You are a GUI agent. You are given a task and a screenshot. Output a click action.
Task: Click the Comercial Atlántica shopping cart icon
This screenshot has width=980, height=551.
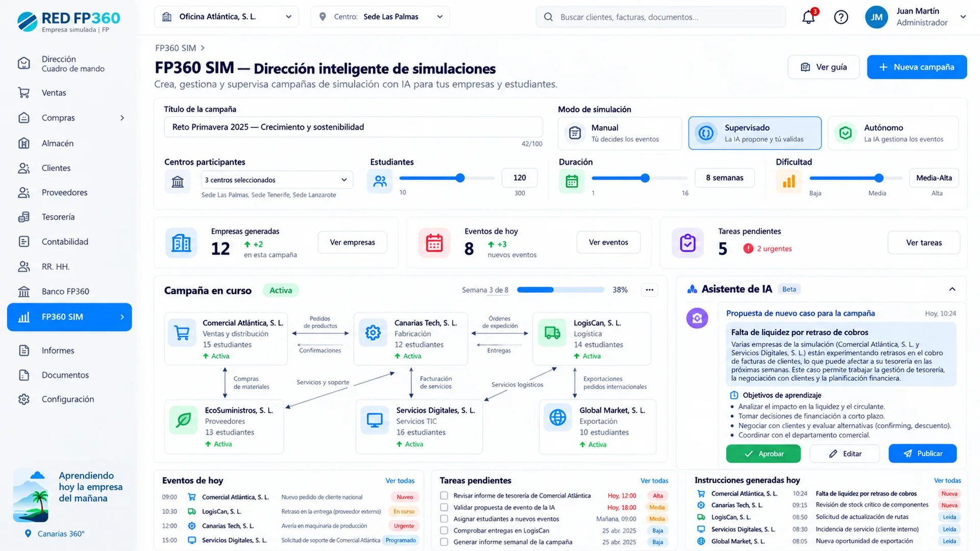(x=182, y=333)
